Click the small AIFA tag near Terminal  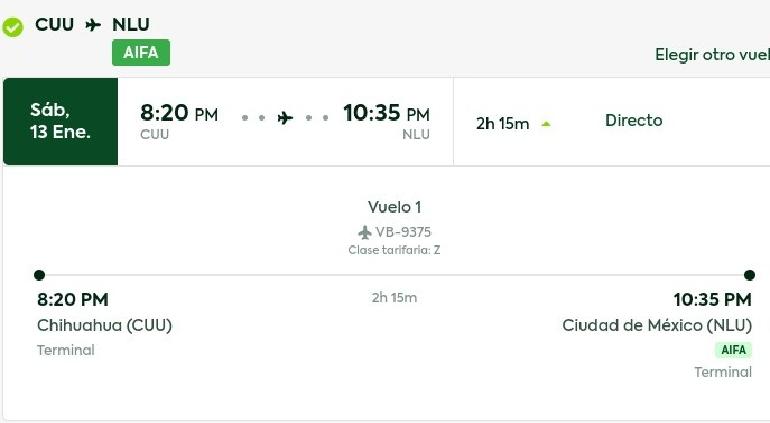coord(733,350)
